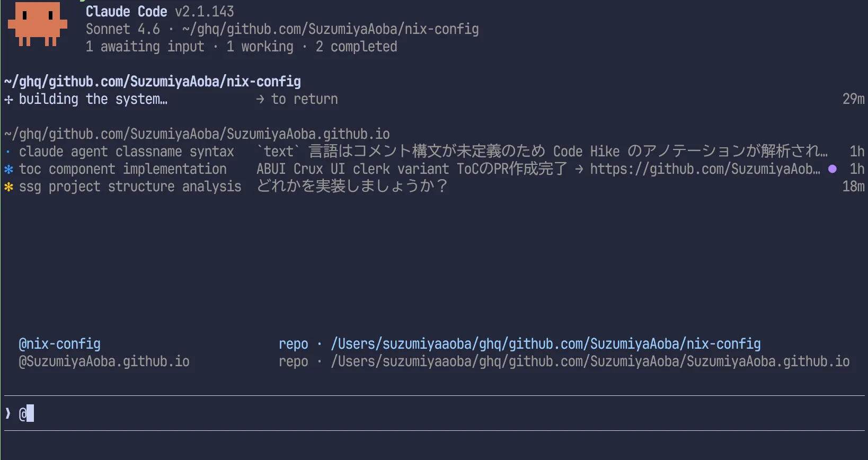868x460 pixels.
Task: Click the blue asterisk beside 'toc component implementation'
Action: [8, 169]
